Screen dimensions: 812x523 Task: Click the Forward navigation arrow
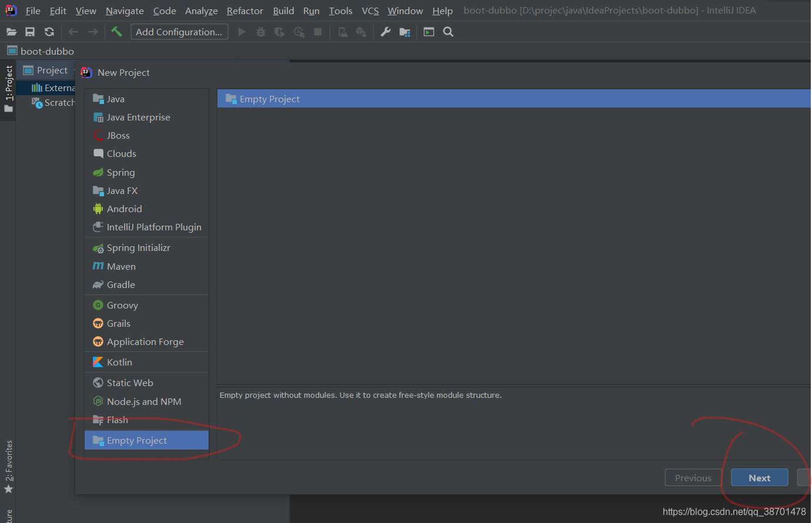pyautogui.click(x=93, y=32)
